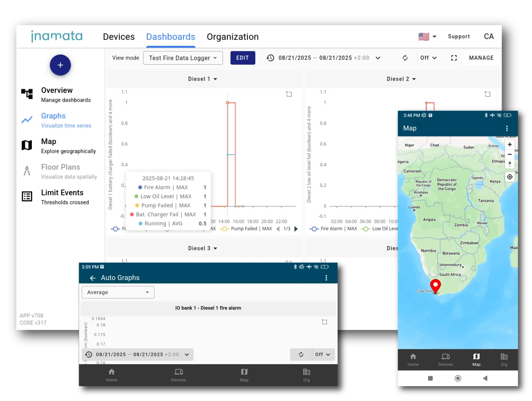Click the red map pin near Cape Town
Screen dimensions: 532x401
click(435, 285)
